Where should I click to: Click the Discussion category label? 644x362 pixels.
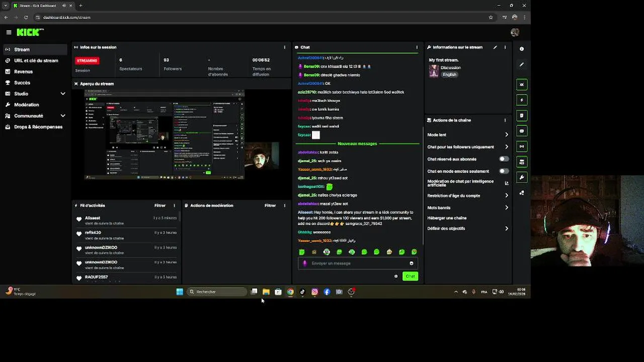click(x=450, y=67)
